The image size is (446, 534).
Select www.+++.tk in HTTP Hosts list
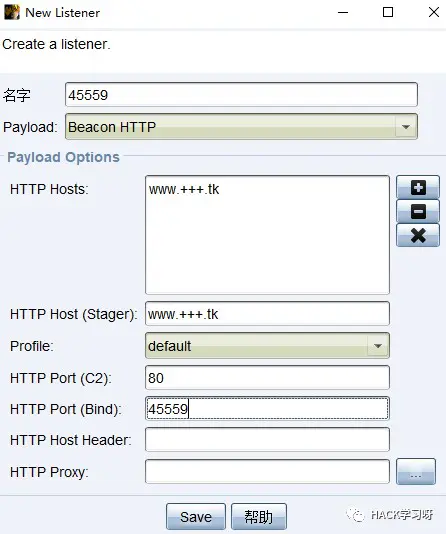(184, 189)
